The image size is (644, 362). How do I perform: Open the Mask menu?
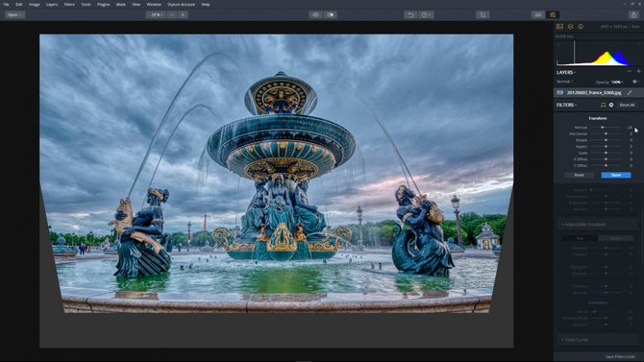tap(121, 5)
